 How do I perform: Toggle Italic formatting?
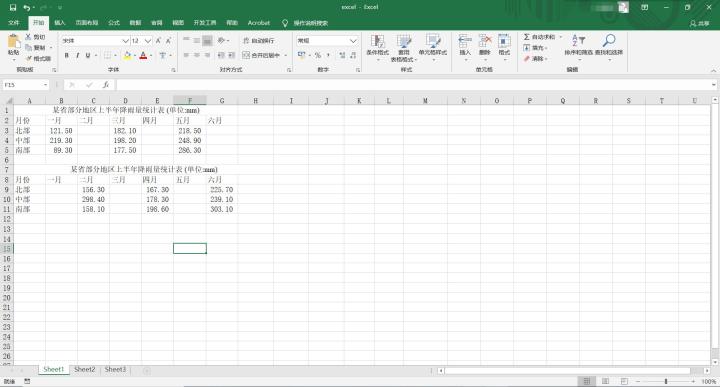pos(78,56)
